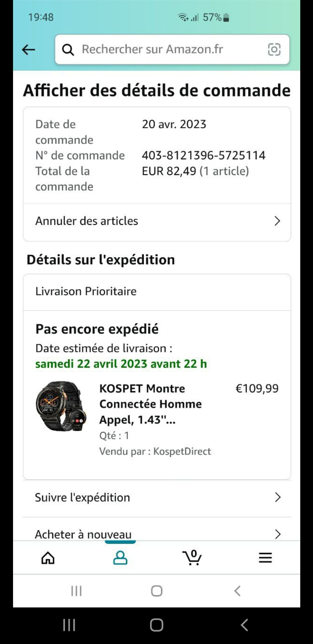Open the account profile tab
Viewport: 313px width, 644px height.
[120, 558]
